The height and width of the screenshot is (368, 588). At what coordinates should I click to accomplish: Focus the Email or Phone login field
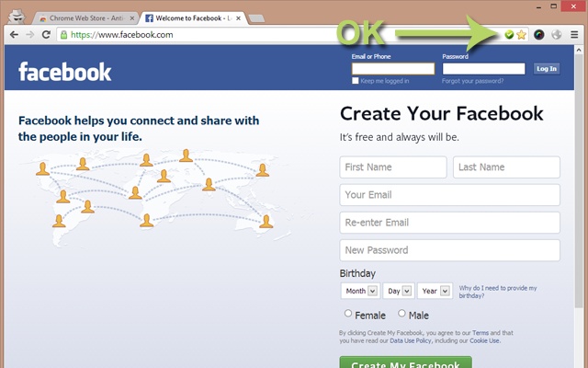click(393, 69)
